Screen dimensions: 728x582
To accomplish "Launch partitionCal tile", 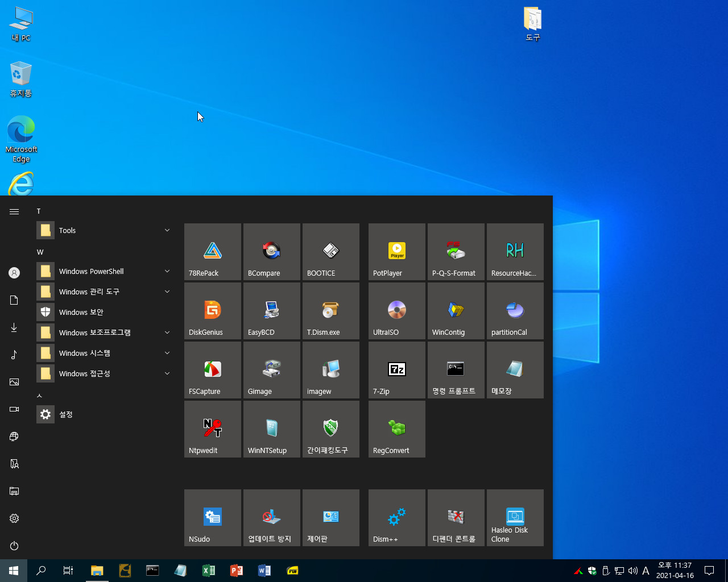I will click(515, 311).
